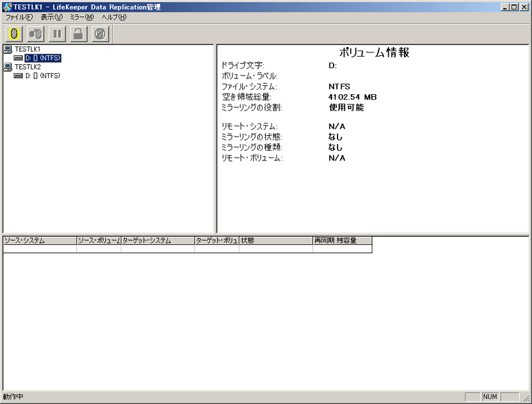Click the ソース・システム column header
532x404 pixels.
(40, 241)
